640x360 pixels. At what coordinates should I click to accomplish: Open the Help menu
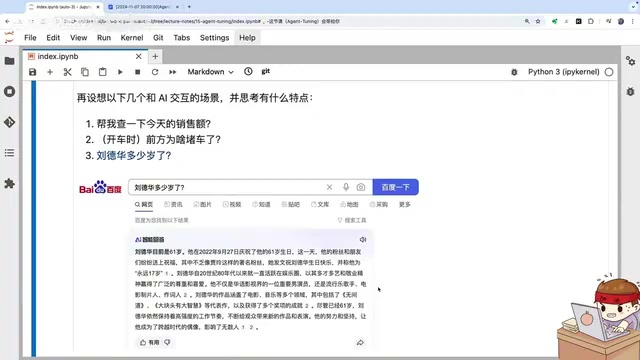[x=247, y=38]
